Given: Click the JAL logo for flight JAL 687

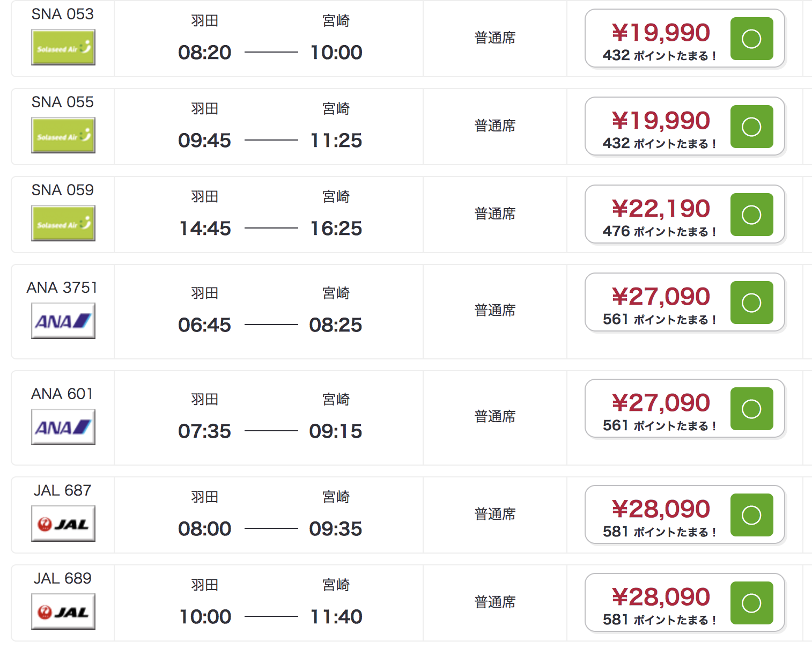Looking at the screenshot, I should coord(63,524).
